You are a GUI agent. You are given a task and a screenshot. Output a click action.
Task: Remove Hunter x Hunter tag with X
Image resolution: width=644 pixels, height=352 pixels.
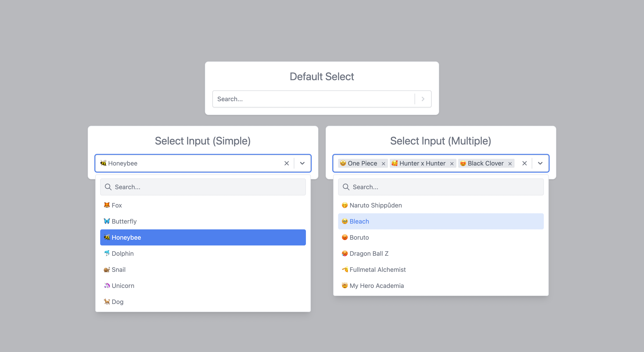pos(452,163)
